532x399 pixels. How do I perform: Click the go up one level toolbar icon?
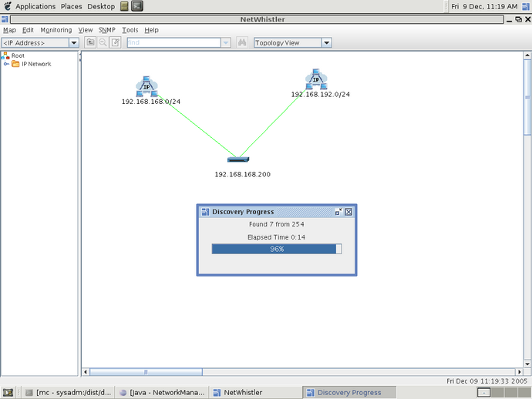pyautogui.click(x=90, y=42)
